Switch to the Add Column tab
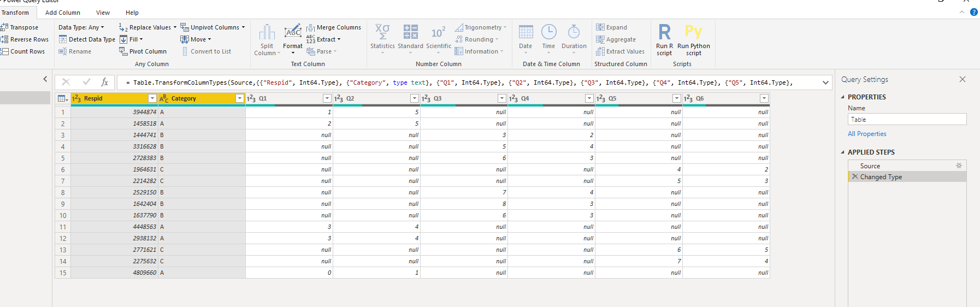 click(x=63, y=13)
